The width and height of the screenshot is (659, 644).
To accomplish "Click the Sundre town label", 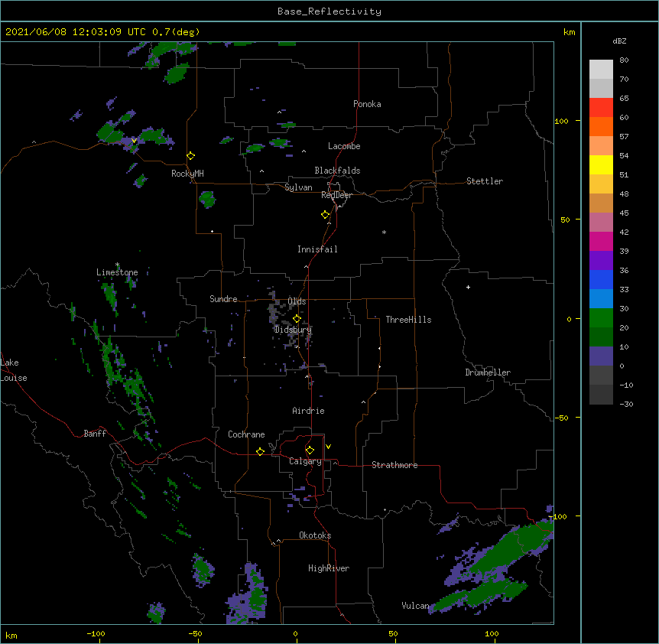I will (223, 299).
